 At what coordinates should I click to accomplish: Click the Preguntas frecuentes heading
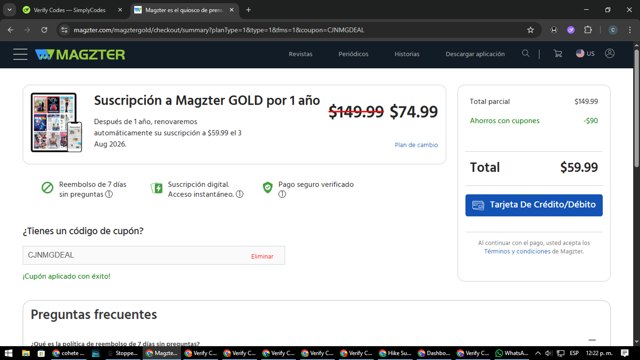point(93,315)
